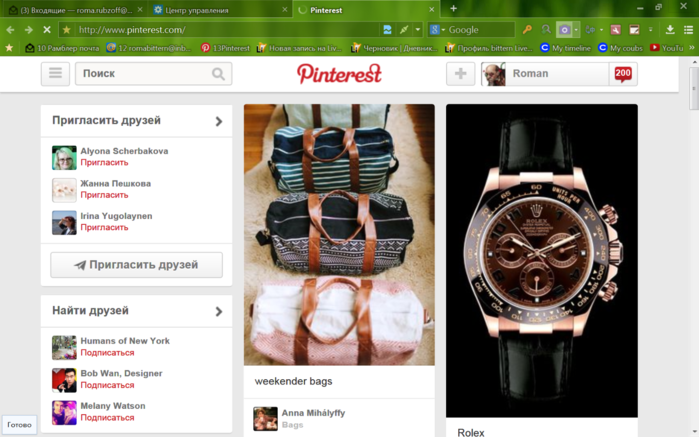Click the page vertical scrollbar thumb
This screenshot has width=699, height=437.
pyautogui.click(x=693, y=88)
